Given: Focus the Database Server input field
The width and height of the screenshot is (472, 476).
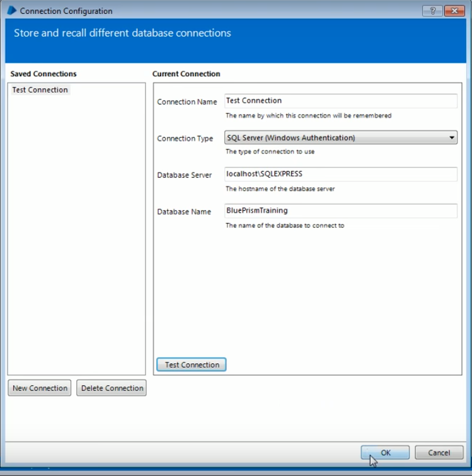Looking at the screenshot, I should (340, 174).
